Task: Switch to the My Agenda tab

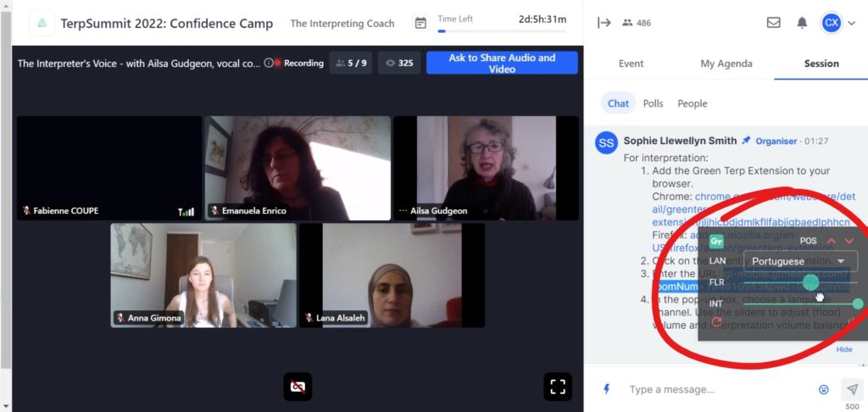Action: (726, 64)
